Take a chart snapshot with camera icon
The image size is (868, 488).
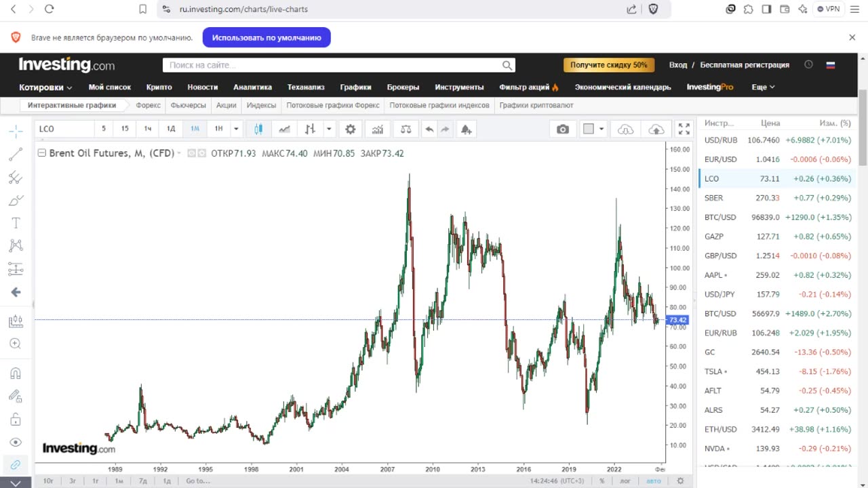(x=563, y=129)
